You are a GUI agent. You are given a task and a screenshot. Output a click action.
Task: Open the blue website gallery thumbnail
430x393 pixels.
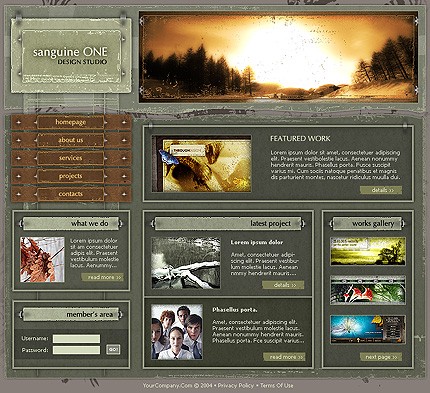click(x=368, y=329)
